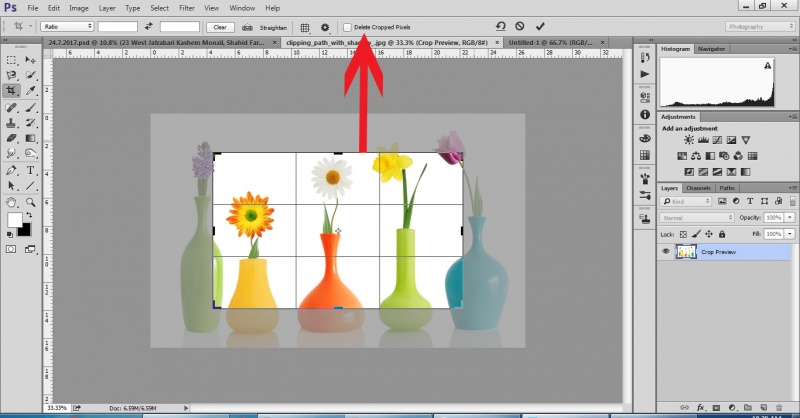Image resolution: width=800 pixels, height=418 pixels.
Task: Commit the crop with the checkmark icon
Action: click(x=540, y=26)
